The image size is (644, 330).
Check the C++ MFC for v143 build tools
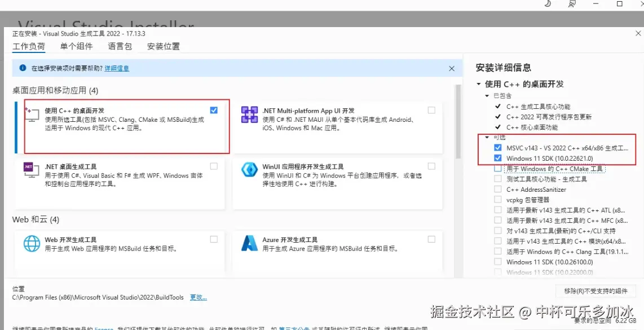pos(498,220)
